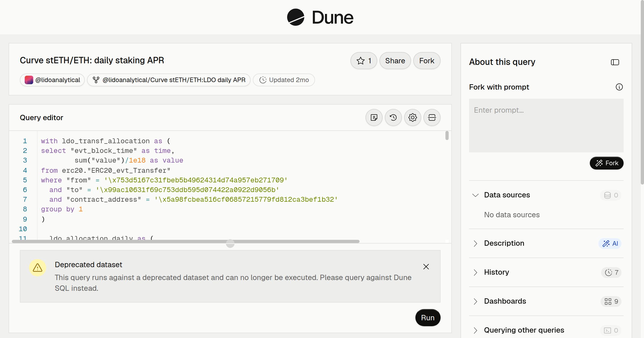Expand the Description section

[475, 243]
